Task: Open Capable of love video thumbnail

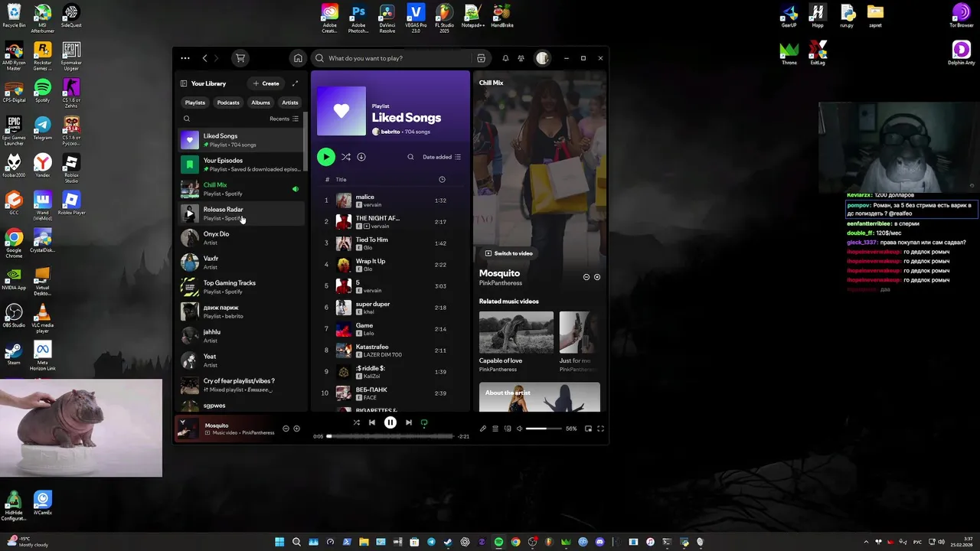Action: 516,332
